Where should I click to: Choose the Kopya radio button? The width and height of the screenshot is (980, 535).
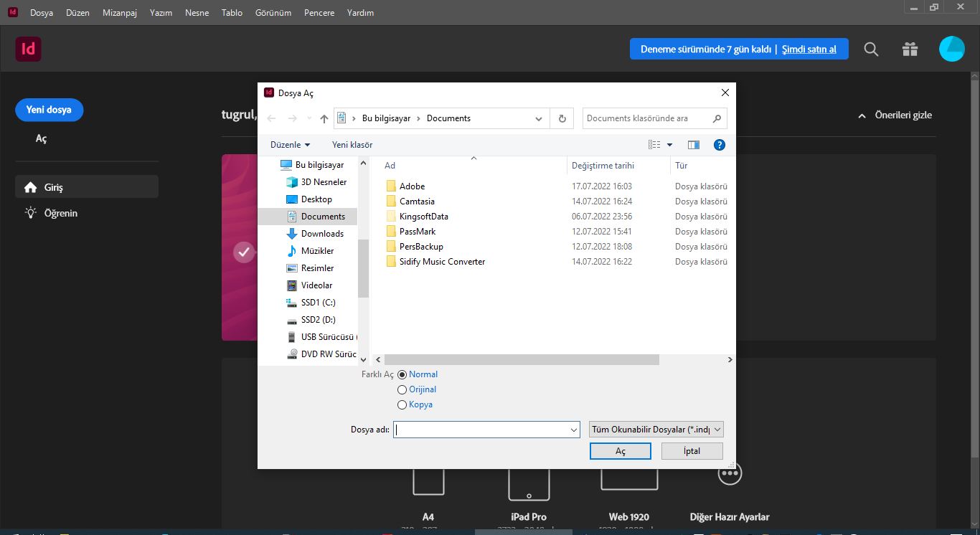tap(402, 404)
